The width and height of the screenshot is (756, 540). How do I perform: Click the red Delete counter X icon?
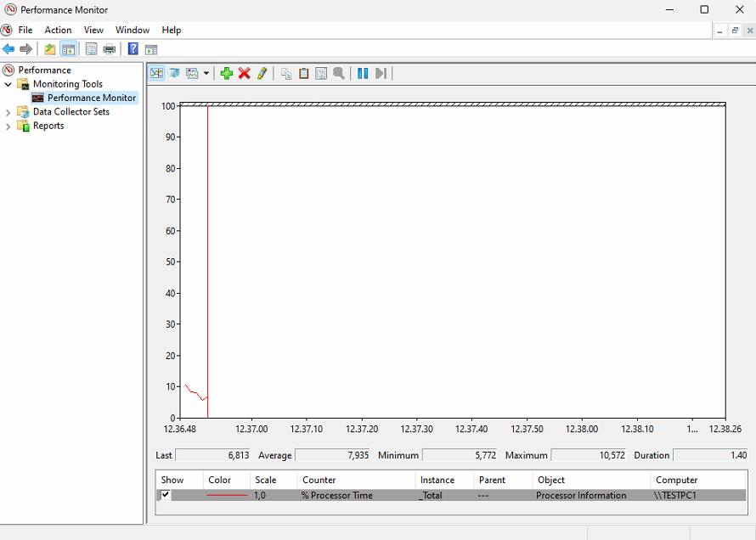point(244,74)
